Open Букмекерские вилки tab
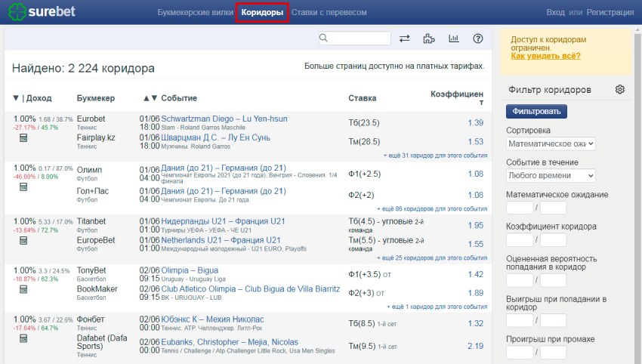Screen dimensions: 642x364 (196, 12)
